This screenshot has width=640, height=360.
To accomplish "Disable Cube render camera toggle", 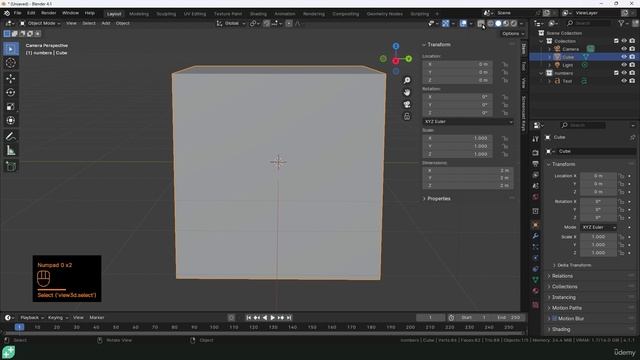I will pos(632,57).
